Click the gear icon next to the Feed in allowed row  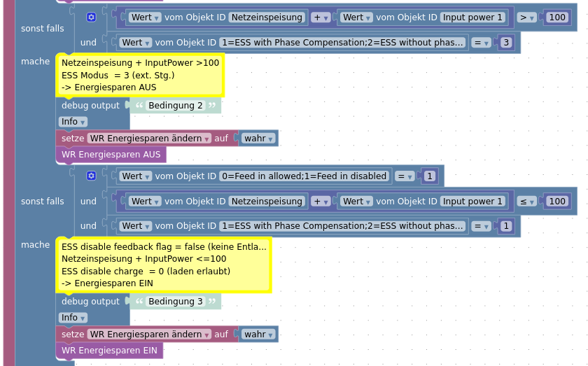(91, 176)
